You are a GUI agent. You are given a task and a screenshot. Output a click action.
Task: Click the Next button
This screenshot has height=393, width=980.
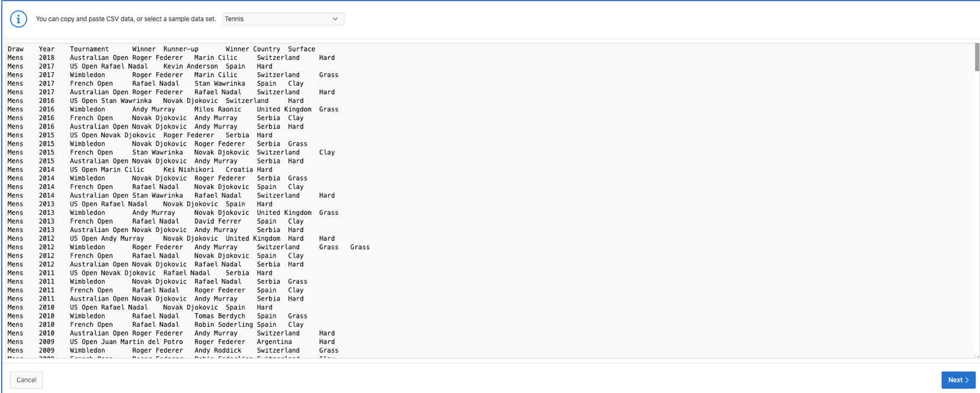pyautogui.click(x=958, y=380)
